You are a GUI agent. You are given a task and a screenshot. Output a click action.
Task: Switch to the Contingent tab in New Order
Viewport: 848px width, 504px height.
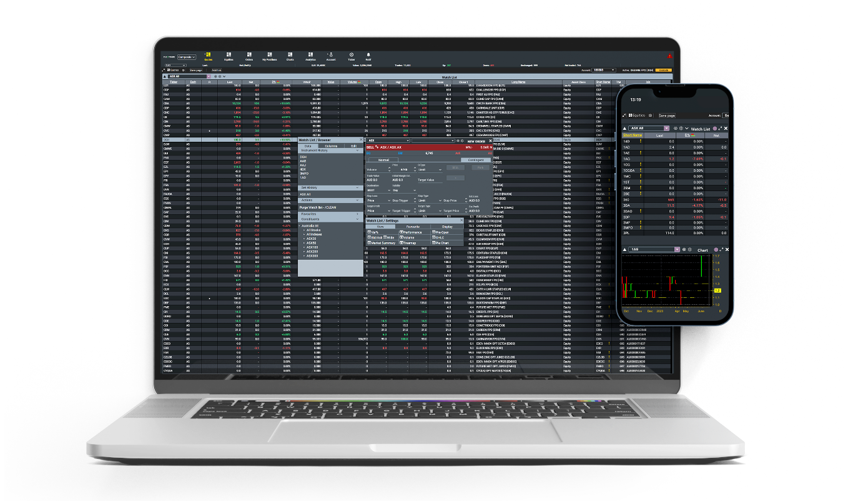(x=476, y=160)
